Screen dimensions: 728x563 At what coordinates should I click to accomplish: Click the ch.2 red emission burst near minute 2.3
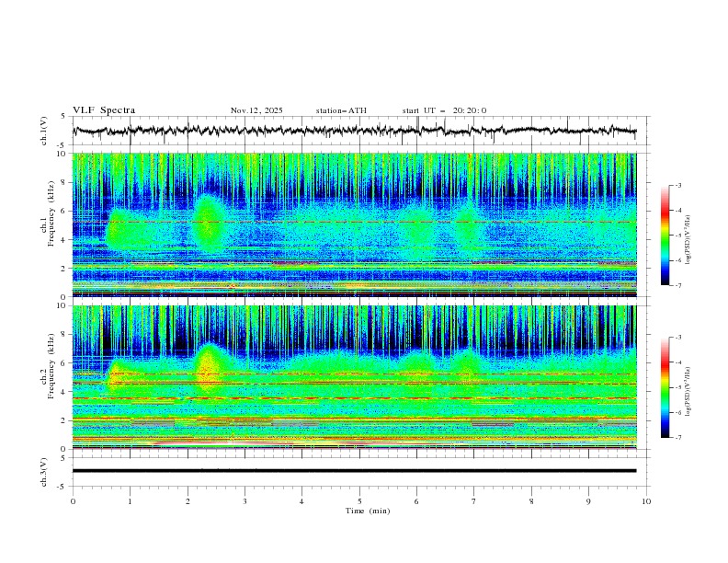tap(208, 370)
